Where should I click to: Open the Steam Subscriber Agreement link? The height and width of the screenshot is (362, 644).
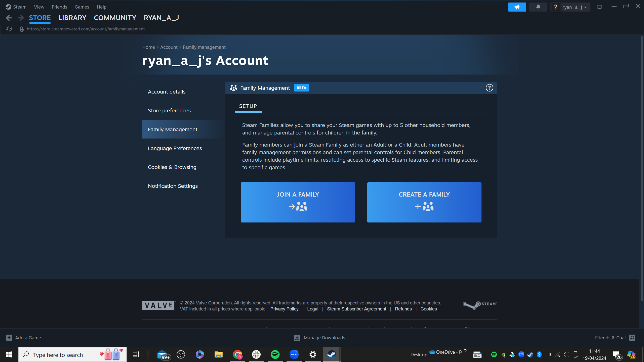[x=356, y=309]
